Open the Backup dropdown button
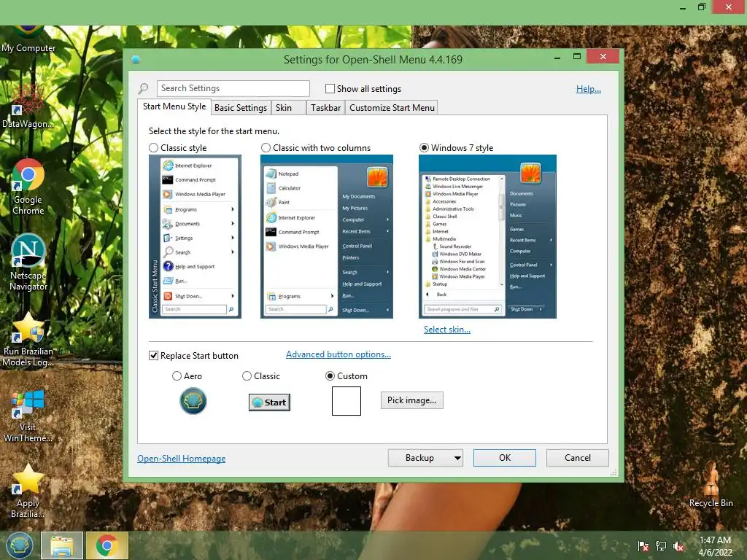The height and width of the screenshot is (560, 747). tap(425, 458)
